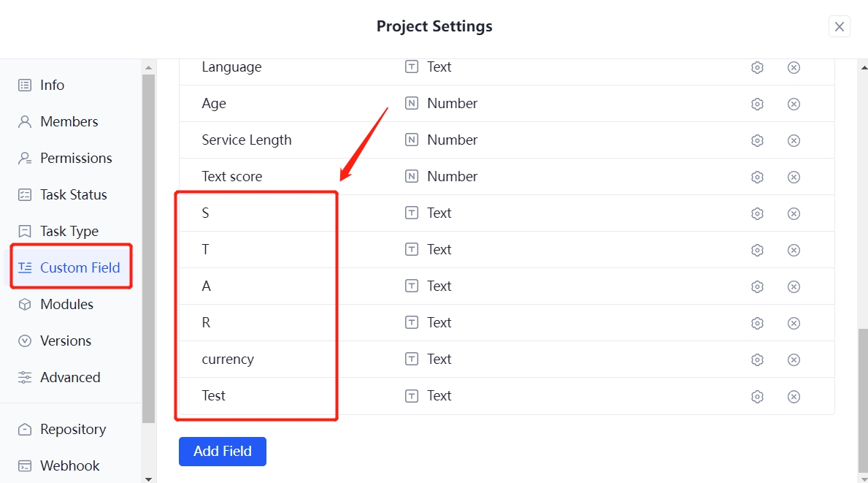
Task: Delete the Test custom field
Action: click(794, 396)
